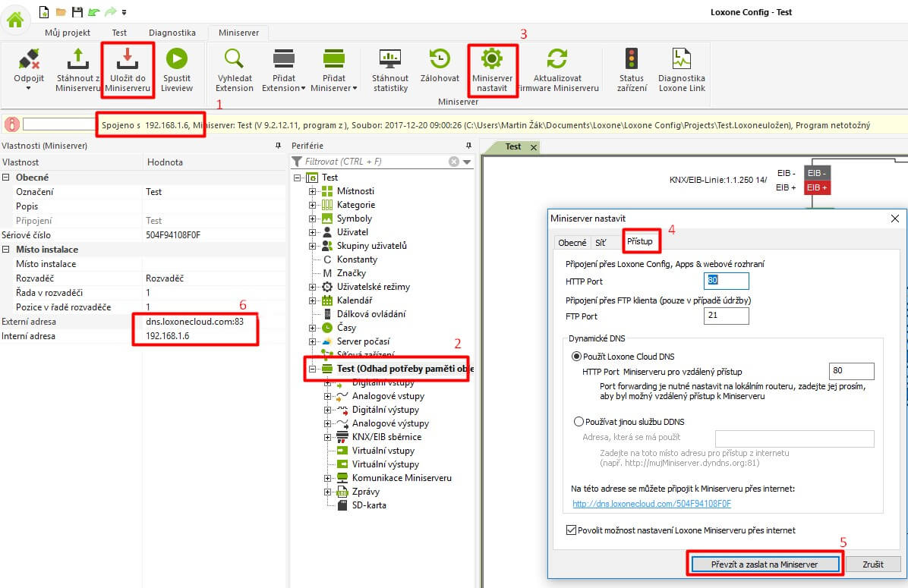Select Používat jinou službu DDNS option
The width and height of the screenshot is (908, 588).
coord(579,421)
